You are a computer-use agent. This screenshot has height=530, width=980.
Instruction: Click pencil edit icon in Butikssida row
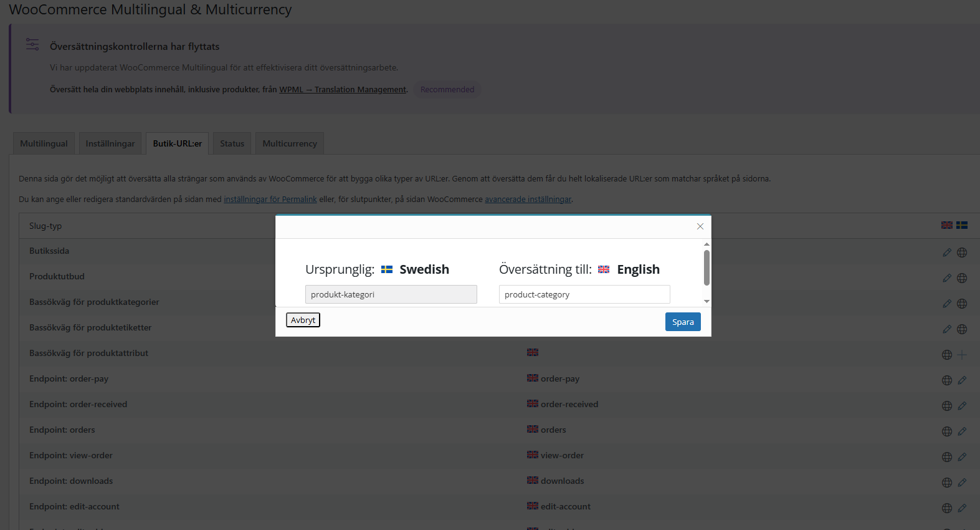click(x=947, y=253)
